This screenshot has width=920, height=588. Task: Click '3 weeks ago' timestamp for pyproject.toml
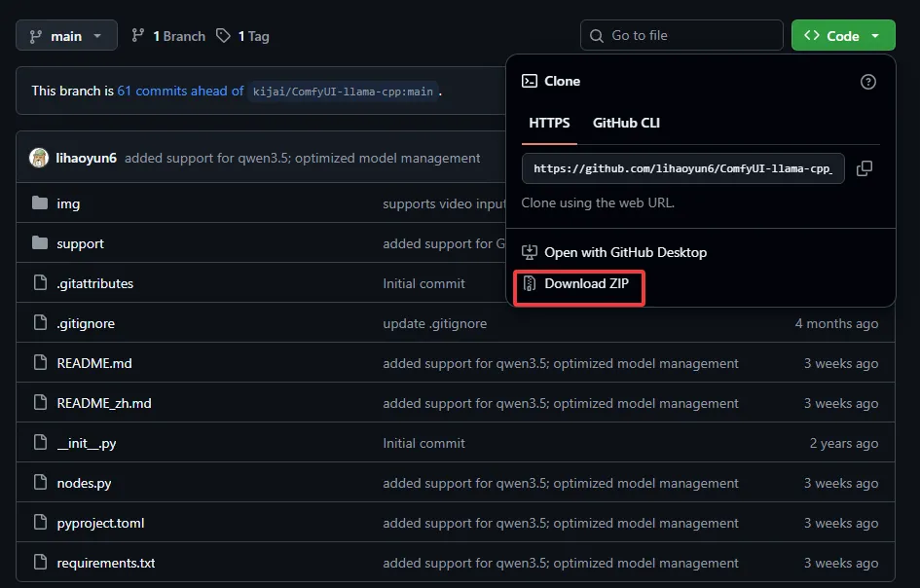[x=841, y=523]
